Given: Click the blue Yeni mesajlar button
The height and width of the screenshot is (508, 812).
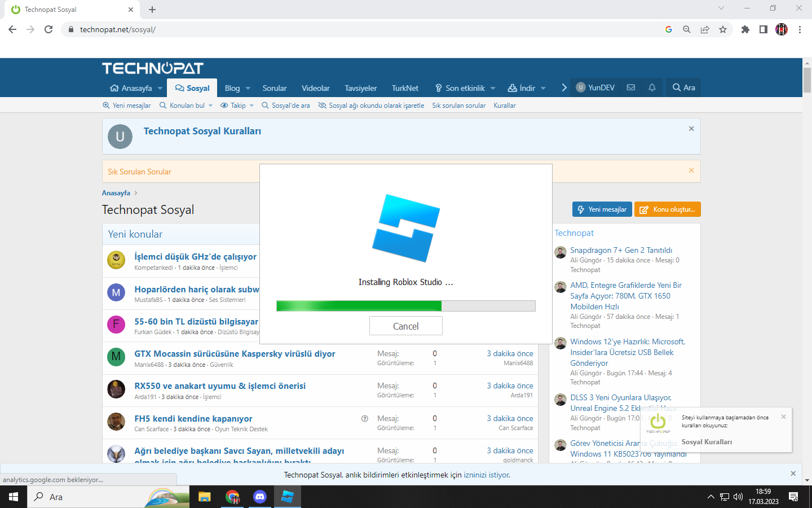Looking at the screenshot, I should point(602,209).
